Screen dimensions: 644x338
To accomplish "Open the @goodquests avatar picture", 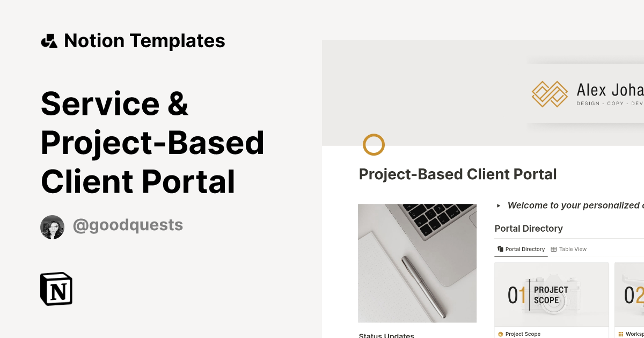I will (x=52, y=226).
